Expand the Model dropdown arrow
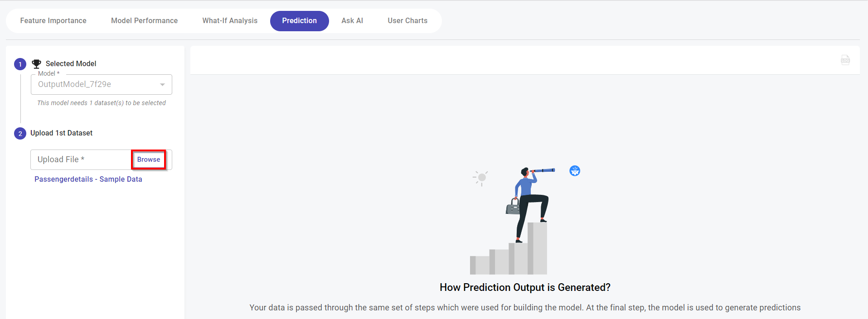Viewport: 868px width, 319px height. pos(162,85)
